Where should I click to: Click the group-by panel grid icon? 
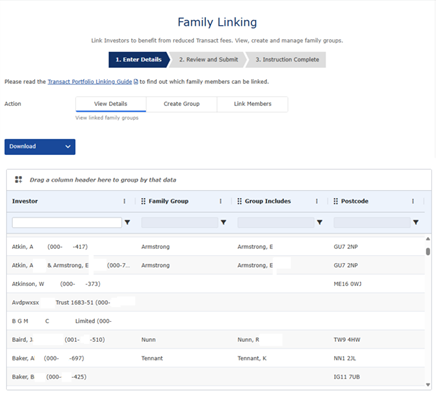pos(18,180)
